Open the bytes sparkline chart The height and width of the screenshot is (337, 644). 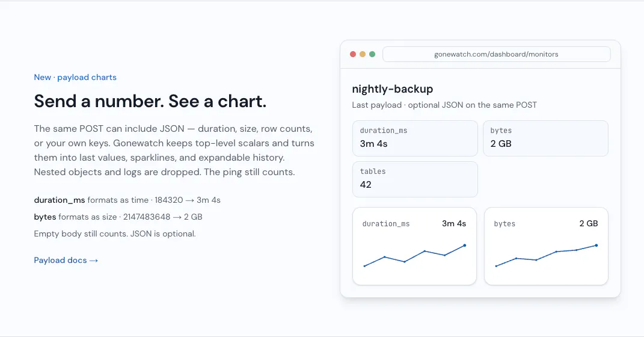pyautogui.click(x=546, y=246)
